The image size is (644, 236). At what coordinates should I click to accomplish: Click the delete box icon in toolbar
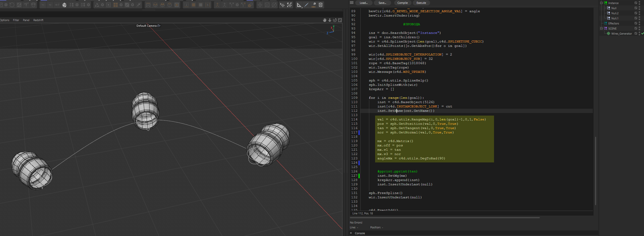[321, 5]
